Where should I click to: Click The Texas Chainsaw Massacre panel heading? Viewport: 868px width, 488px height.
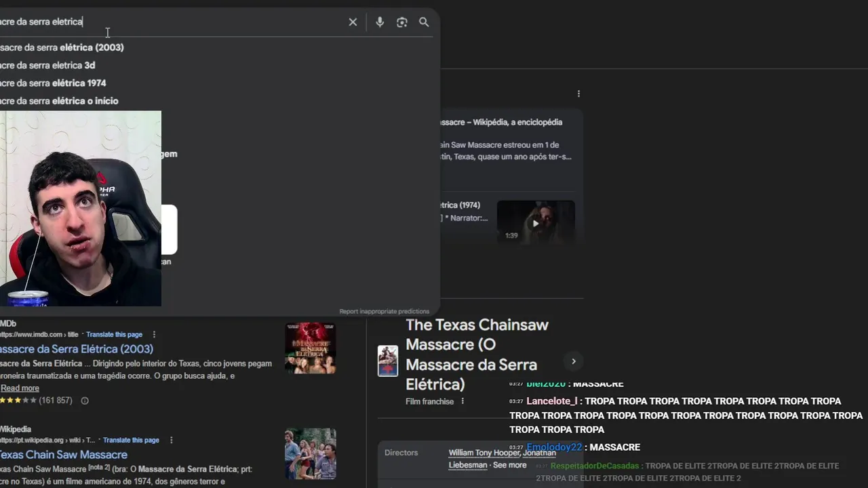(x=477, y=354)
